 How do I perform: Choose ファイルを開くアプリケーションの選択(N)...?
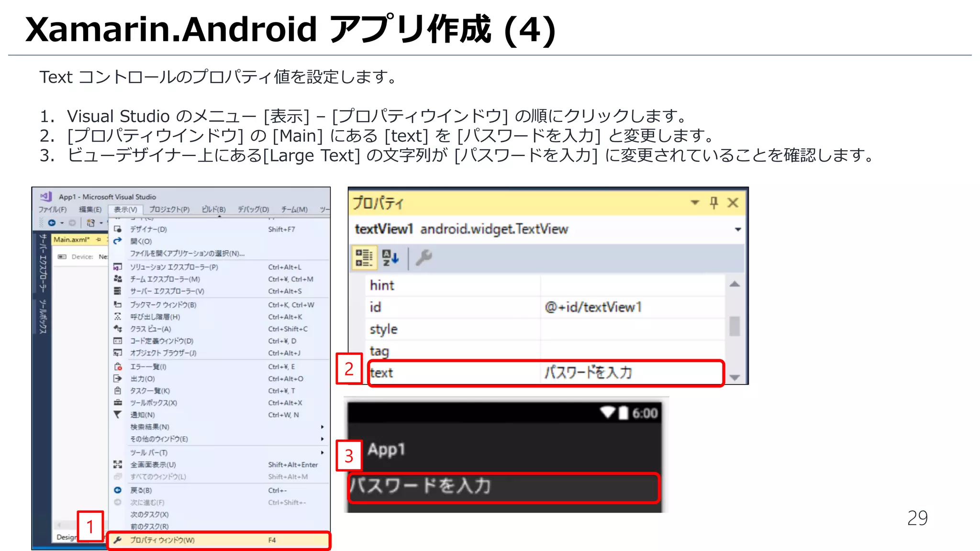pos(220,253)
